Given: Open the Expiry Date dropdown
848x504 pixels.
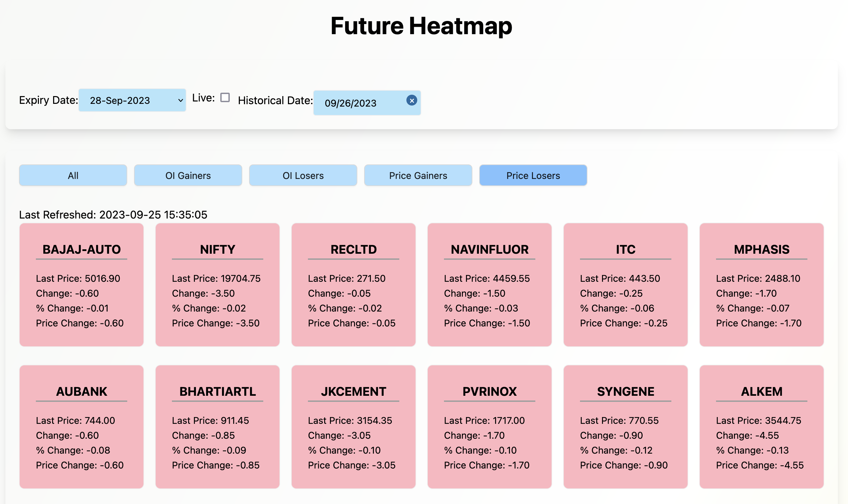Looking at the screenshot, I should [x=132, y=100].
